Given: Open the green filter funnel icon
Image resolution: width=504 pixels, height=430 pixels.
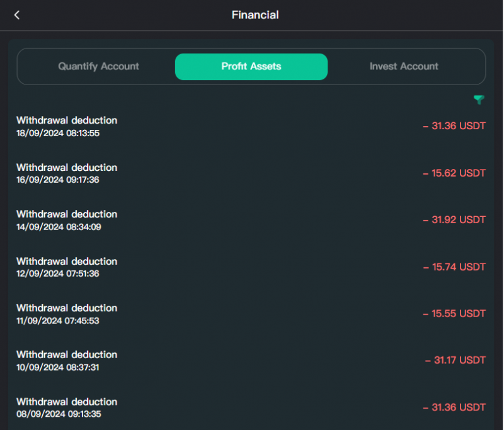Looking at the screenshot, I should click(x=479, y=100).
